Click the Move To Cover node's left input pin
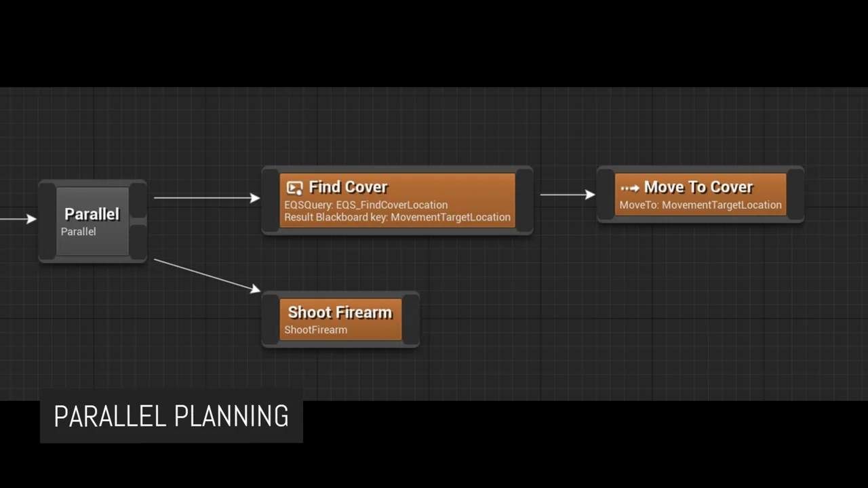 tap(606, 195)
